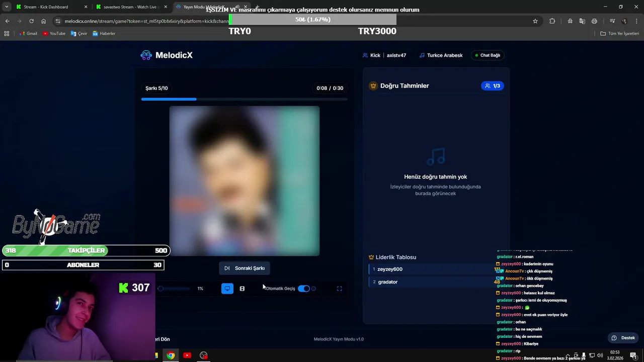The height and width of the screenshot is (362, 644).
Task: Click the 1/3 participants badge
Action: [x=493, y=86]
